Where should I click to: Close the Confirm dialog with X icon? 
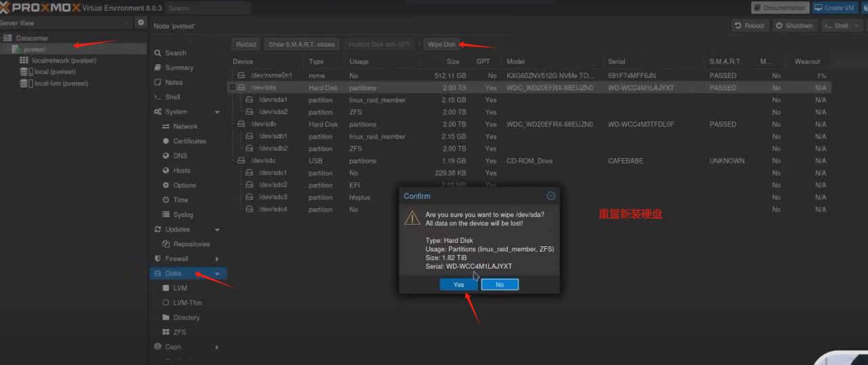(551, 195)
